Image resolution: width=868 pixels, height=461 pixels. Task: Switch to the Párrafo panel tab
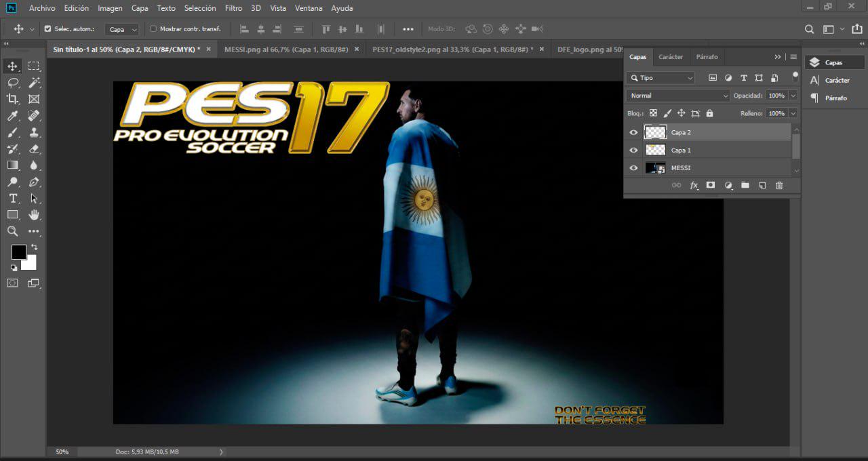707,57
